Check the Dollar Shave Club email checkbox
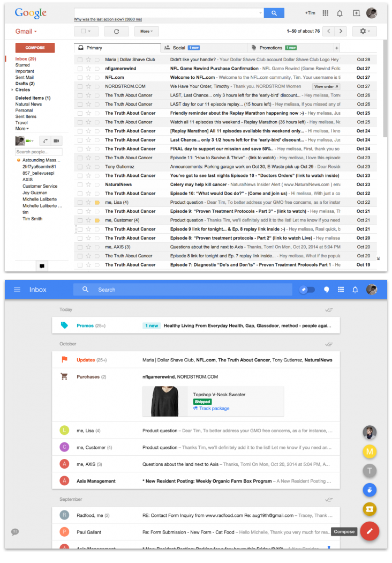The image size is (392, 563). [80, 60]
